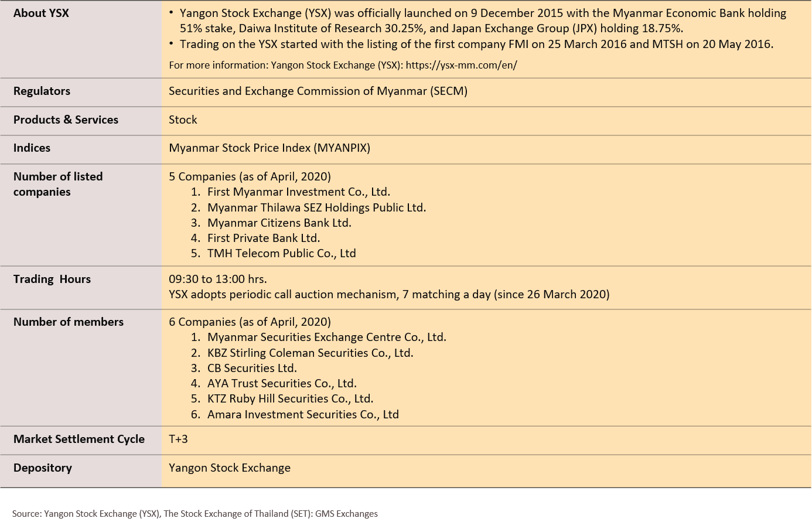812x525 pixels.
Task: Click the 'Market Settlement Cycle' row header
Action: coord(79,439)
